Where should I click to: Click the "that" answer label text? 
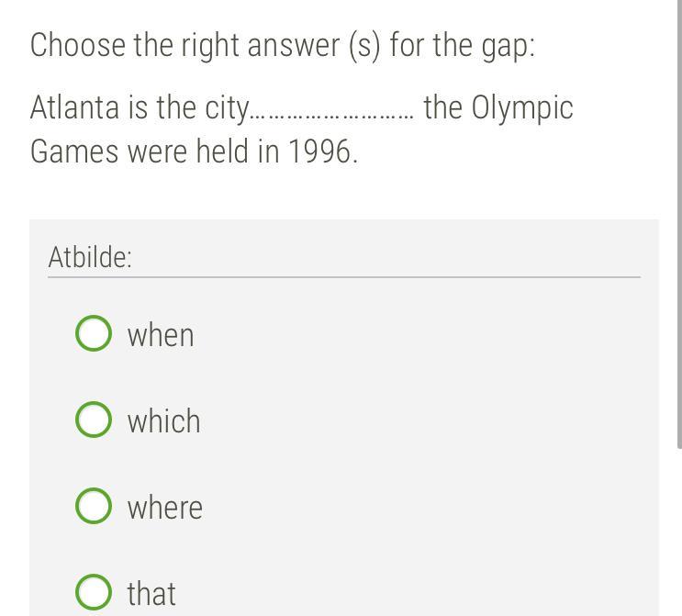point(151,594)
